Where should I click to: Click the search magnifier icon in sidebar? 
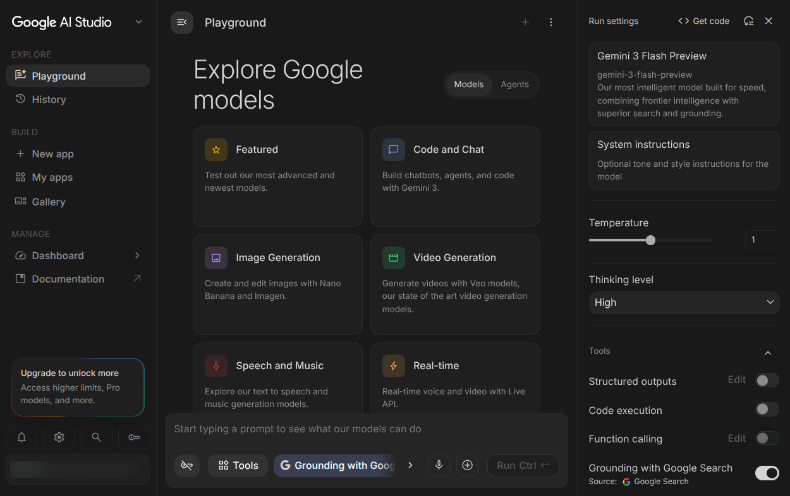point(96,437)
